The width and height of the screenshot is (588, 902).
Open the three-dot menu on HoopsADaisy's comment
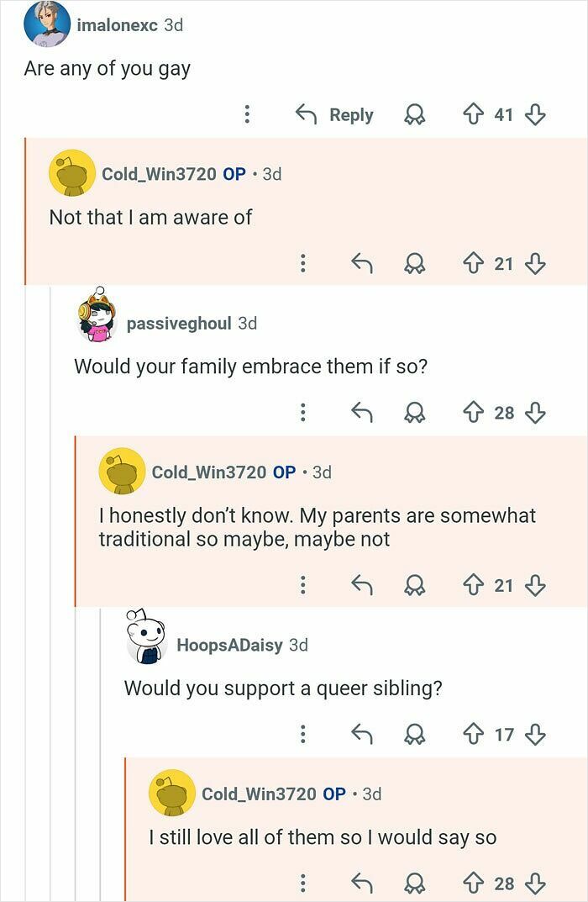pos(302,734)
